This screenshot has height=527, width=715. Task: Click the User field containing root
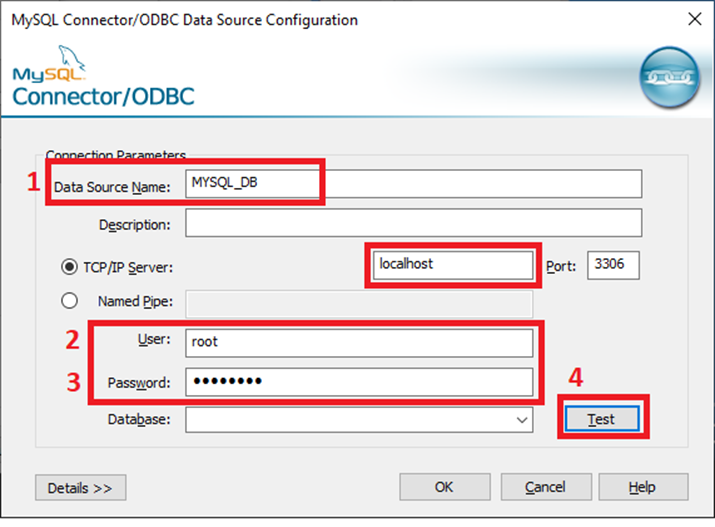tap(359, 343)
